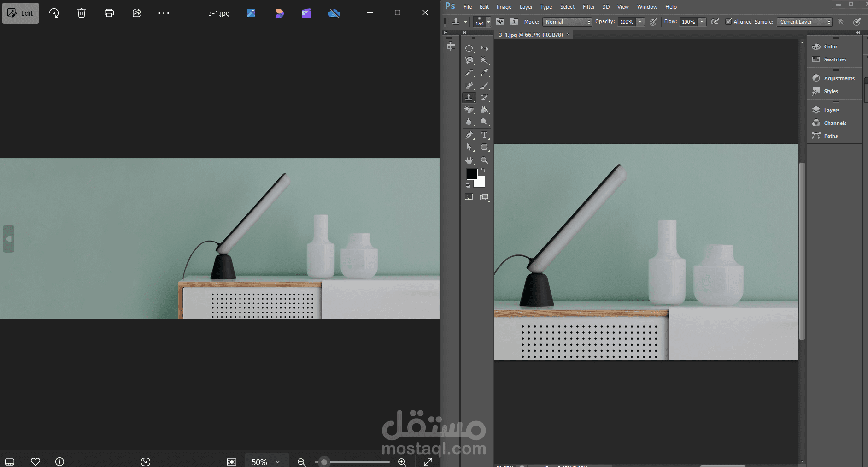Open the Layers panel
The width and height of the screenshot is (868, 467).
coord(831,110)
